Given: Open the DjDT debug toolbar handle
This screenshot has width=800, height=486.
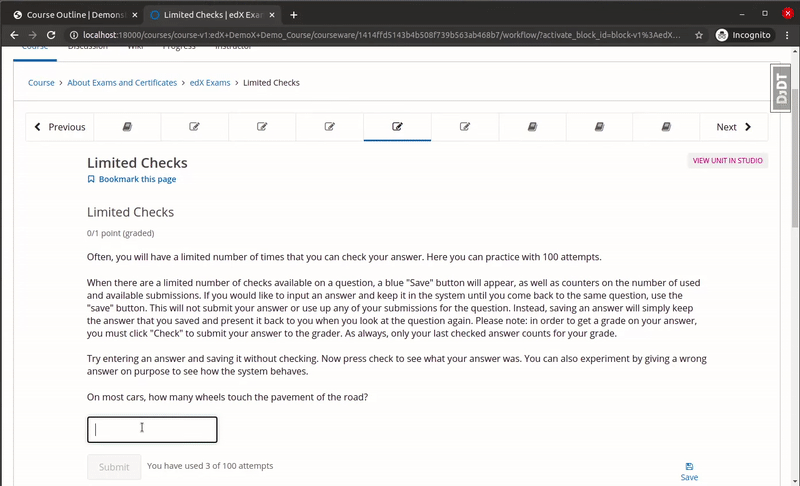Looking at the screenshot, I should point(781,88).
